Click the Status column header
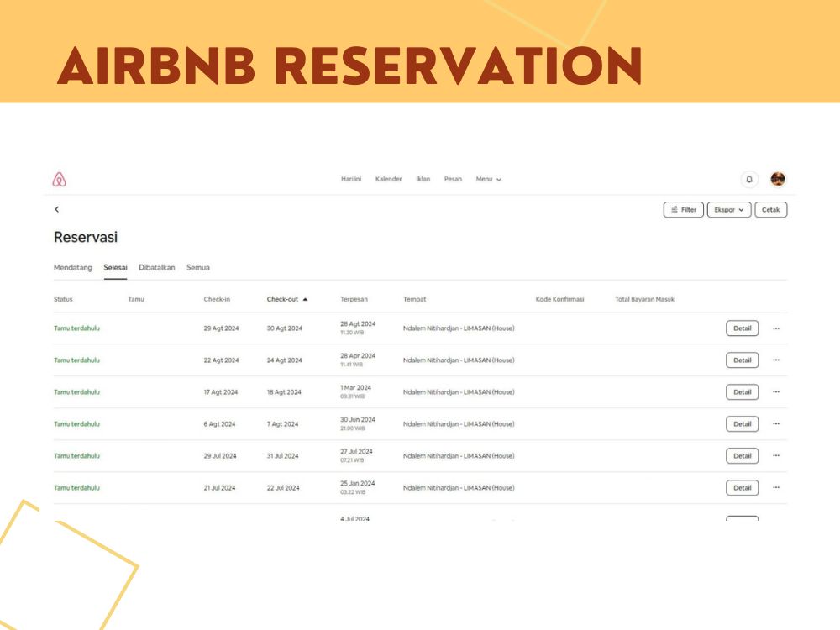Screen dimensions: 840x630 pyautogui.click(x=63, y=300)
